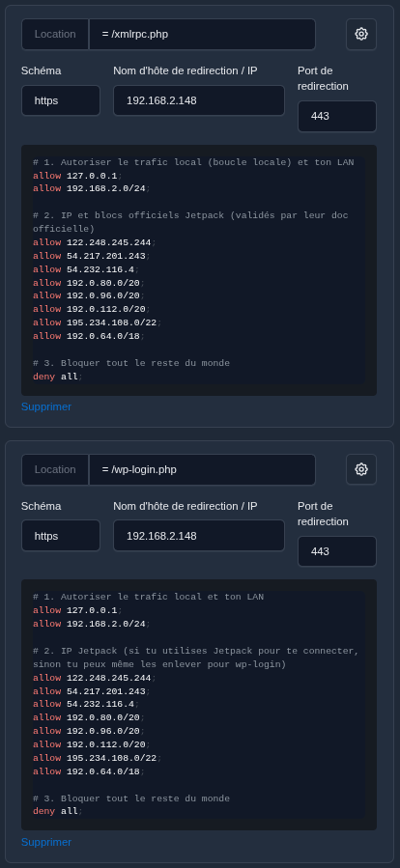Click 'allow 195.234.108.0/22' in xmlrpc config
The image size is (400, 868).
[x=97, y=322]
